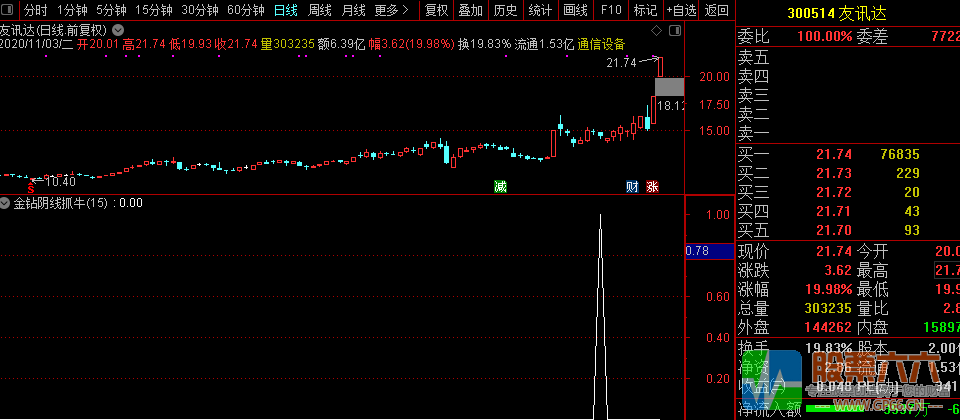Open the 统计 statistics button

[540, 10]
